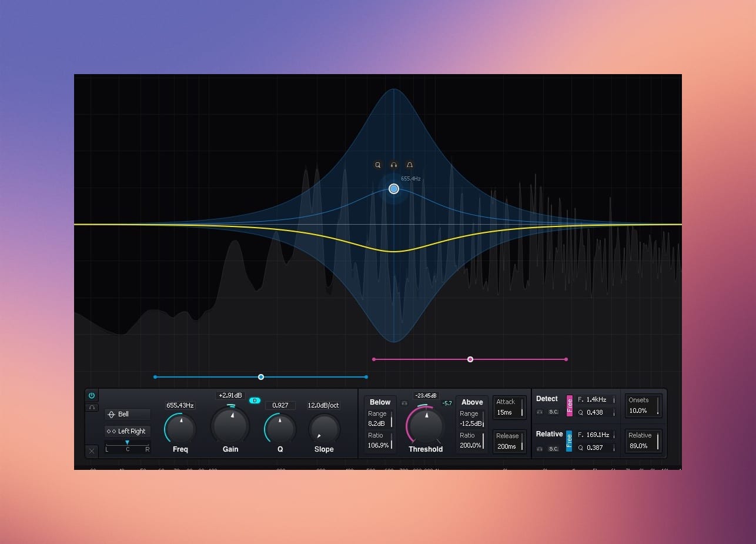Click the Detect section headphones icon
This screenshot has height=544, width=756.
pos(540,412)
